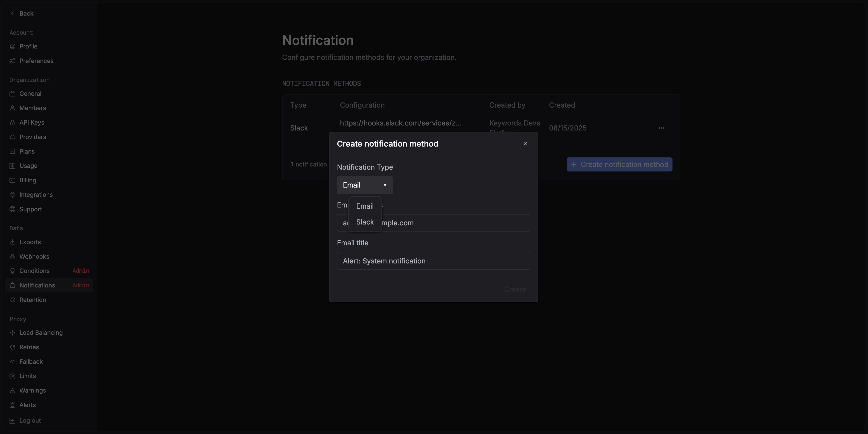868x434 pixels.
Task: Navigate to the Billing section
Action: tap(28, 180)
